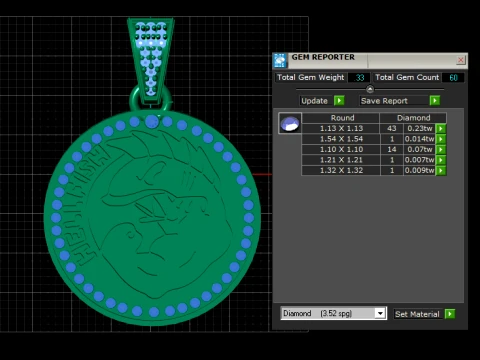Viewport: 480px width, 360px height.
Task: Select the pendant bail with gems
Action: (151, 60)
